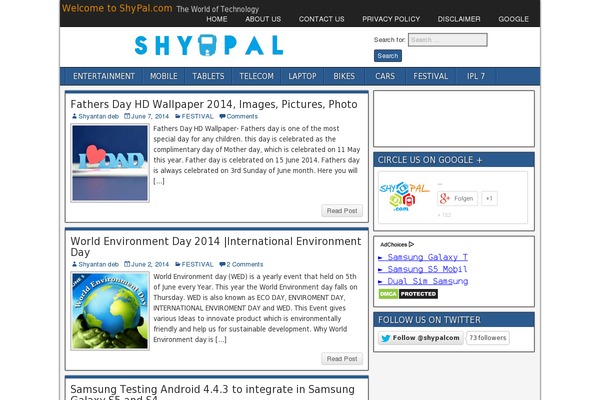
Task: Open the PRIVACY POLICY link
Action: [391, 19]
